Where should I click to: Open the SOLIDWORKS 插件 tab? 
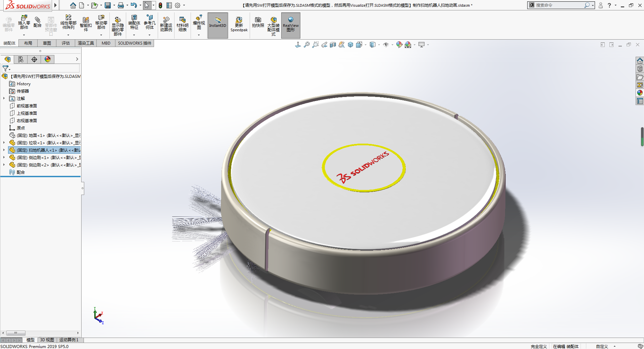[135, 43]
